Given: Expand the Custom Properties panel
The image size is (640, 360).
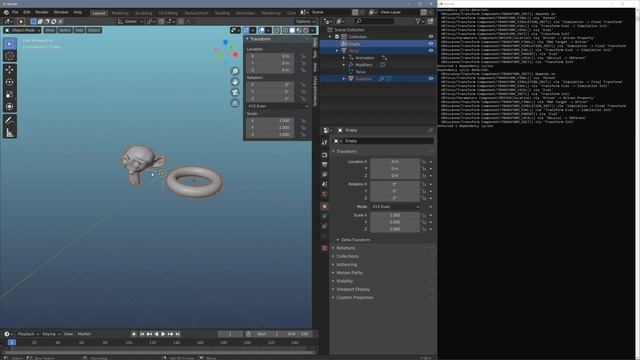Looking at the screenshot, I should click(355, 298).
